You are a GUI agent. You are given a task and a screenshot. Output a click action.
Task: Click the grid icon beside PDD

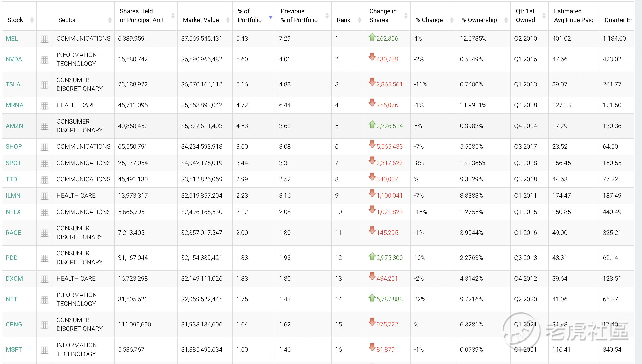(45, 258)
